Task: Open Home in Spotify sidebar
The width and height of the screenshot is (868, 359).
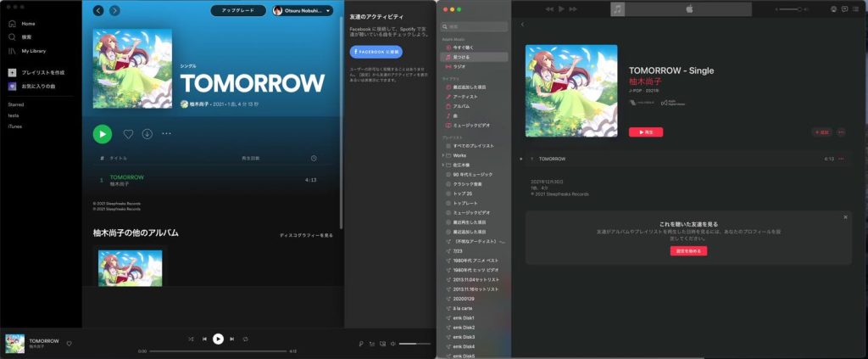Action: (21, 24)
